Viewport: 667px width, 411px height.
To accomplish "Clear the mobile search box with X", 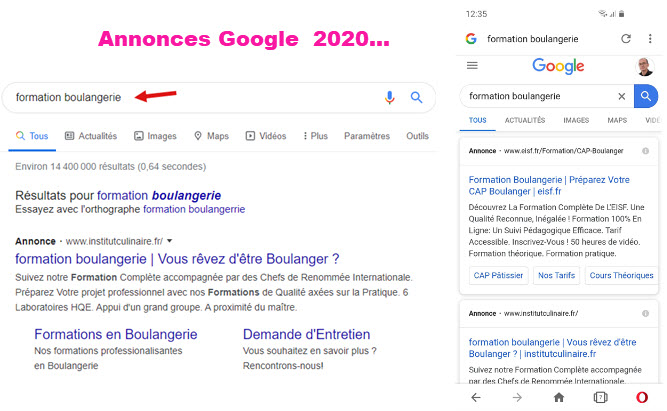I will [x=621, y=96].
